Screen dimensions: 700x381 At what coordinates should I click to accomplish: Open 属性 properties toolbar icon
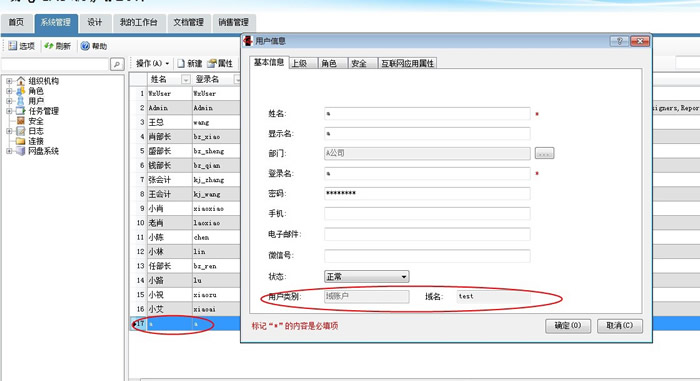pos(212,63)
